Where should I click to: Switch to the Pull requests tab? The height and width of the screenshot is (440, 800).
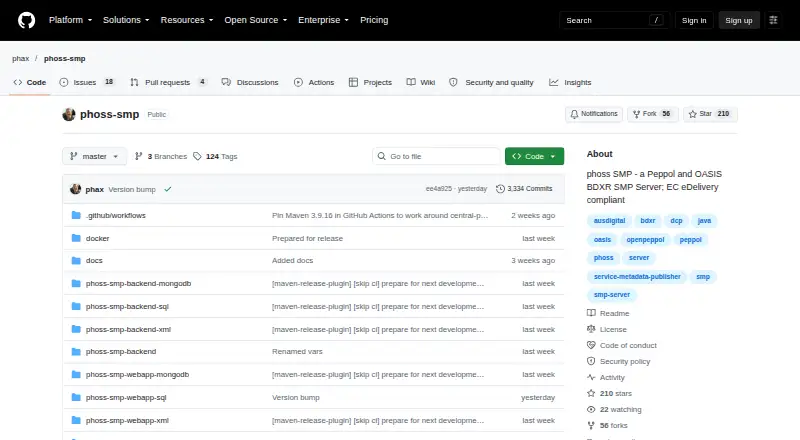point(168,82)
